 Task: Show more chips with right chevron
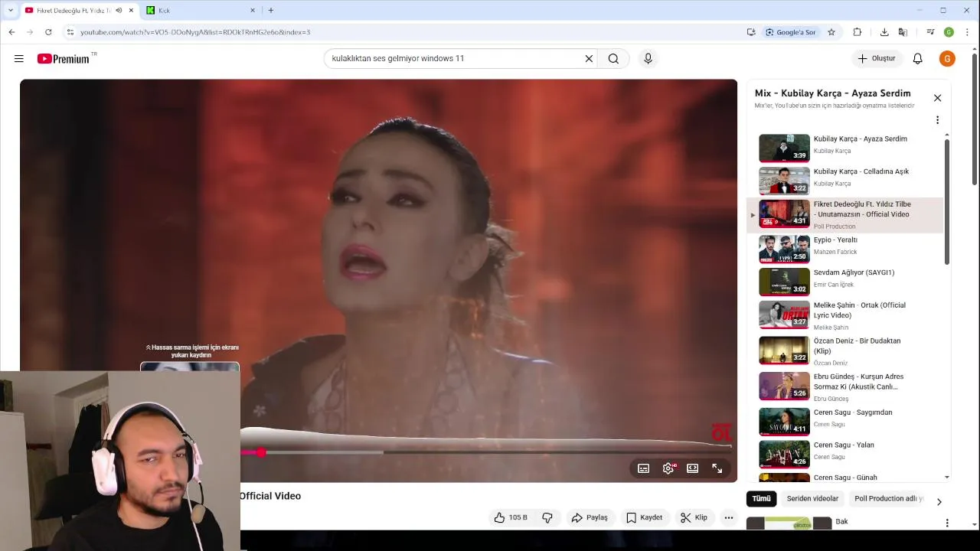[939, 502]
